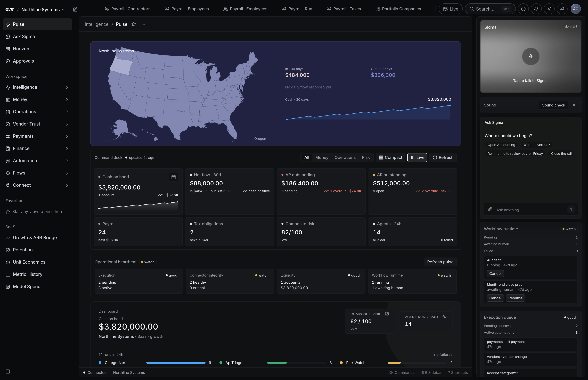Open the team members icon in header
This screenshot has height=380, width=588.
(x=562, y=9)
